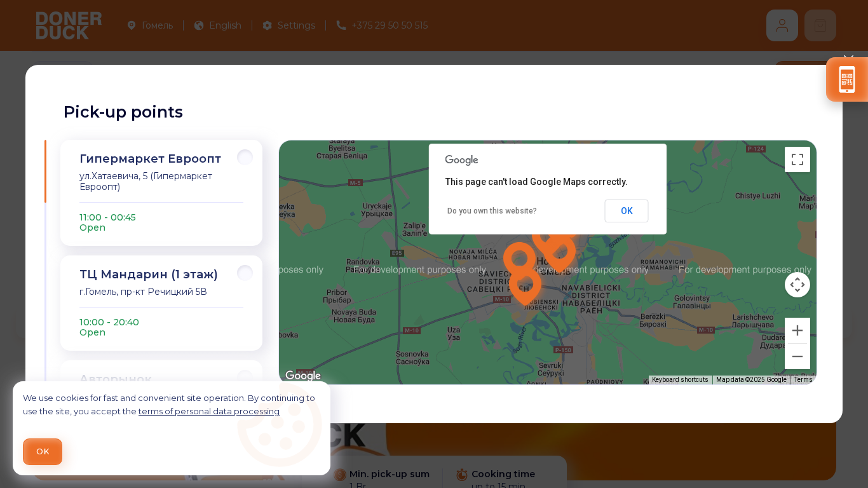
Task: Open the Settings menu in header
Action: pos(289,25)
